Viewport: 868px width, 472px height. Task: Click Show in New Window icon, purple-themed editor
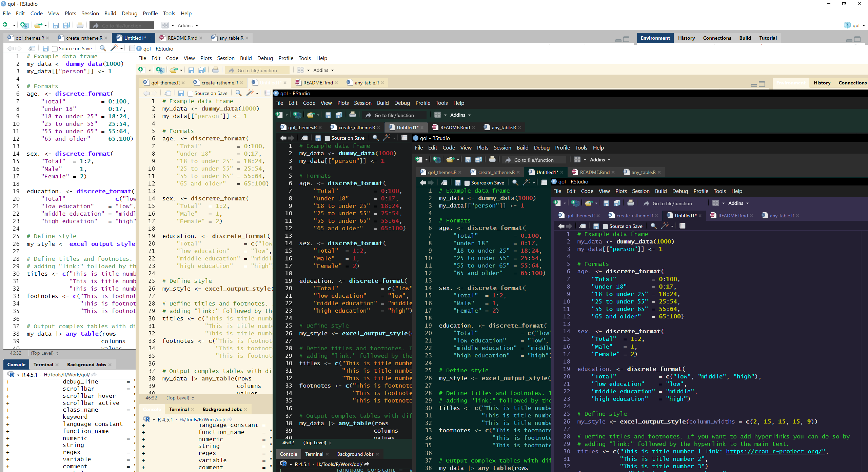(x=583, y=226)
